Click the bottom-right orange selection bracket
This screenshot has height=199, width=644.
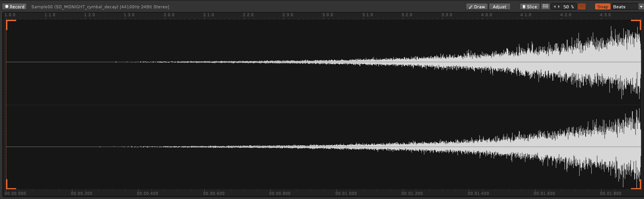click(636, 184)
